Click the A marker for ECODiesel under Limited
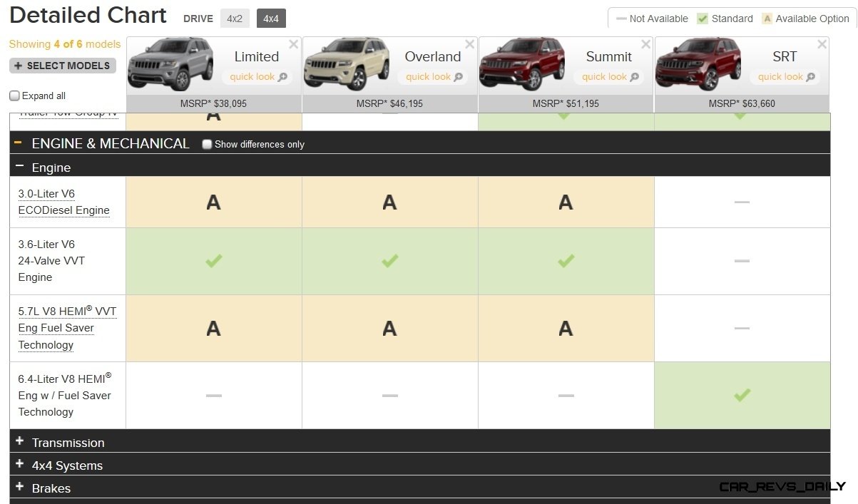 tap(213, 202)
